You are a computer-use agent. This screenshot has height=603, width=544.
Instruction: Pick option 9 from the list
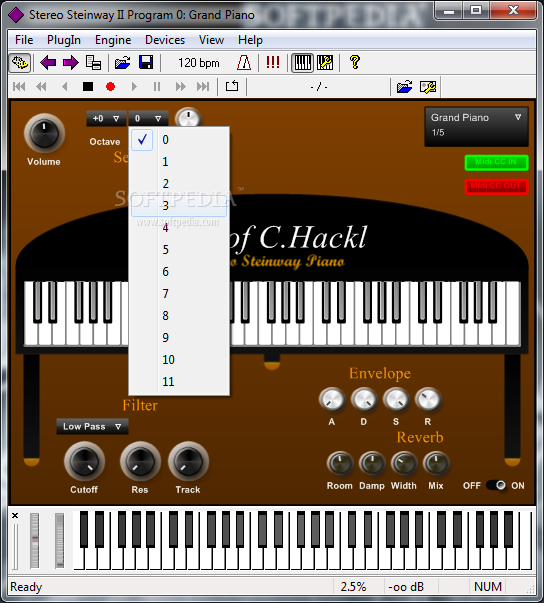179,338
